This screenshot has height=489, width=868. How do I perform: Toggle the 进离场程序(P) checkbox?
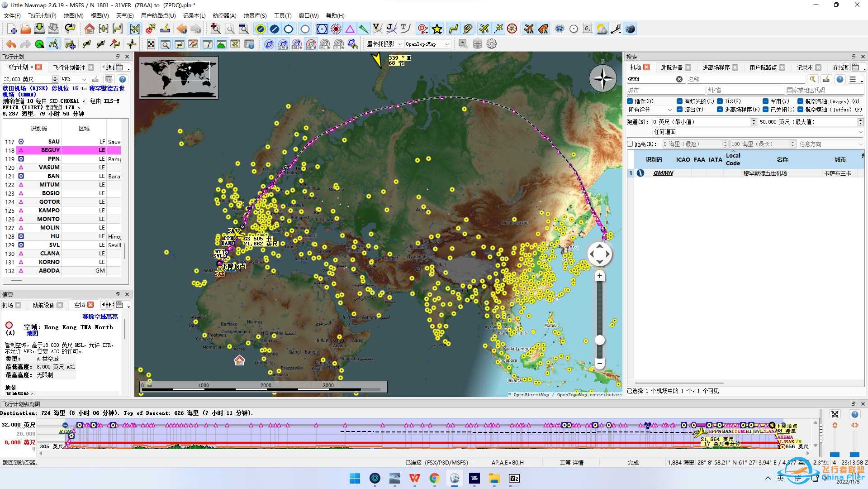720,109
